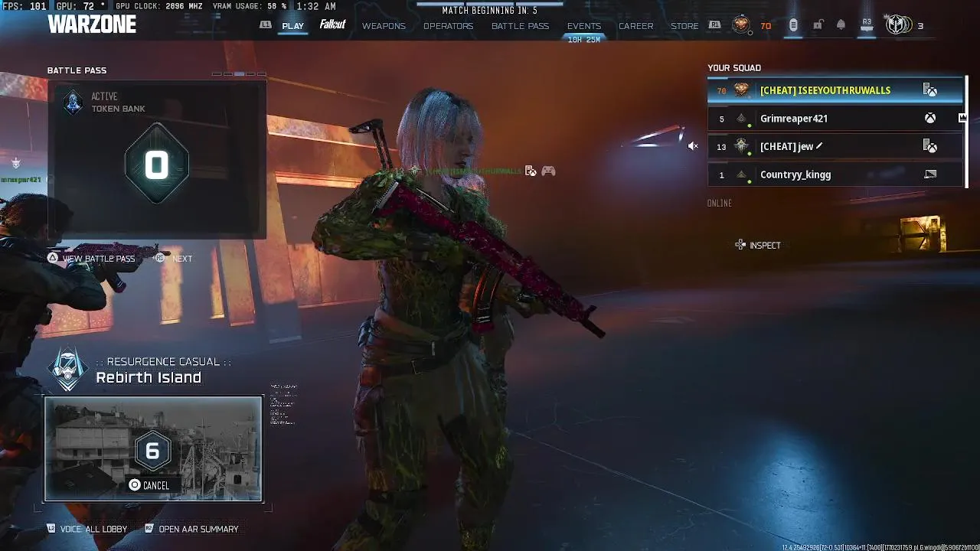980x551 pixels.
Task: Click Inspect under squad list
Action: (x=758, y=245)
